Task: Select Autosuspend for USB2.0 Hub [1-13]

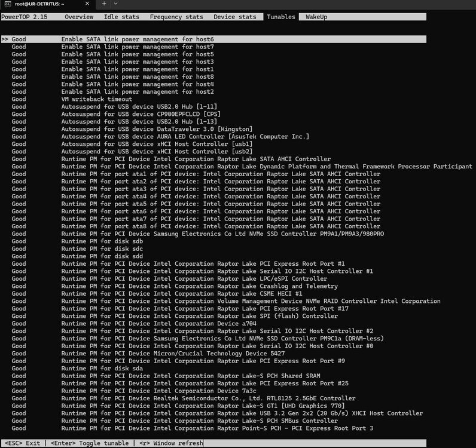Action: (114, 122)
